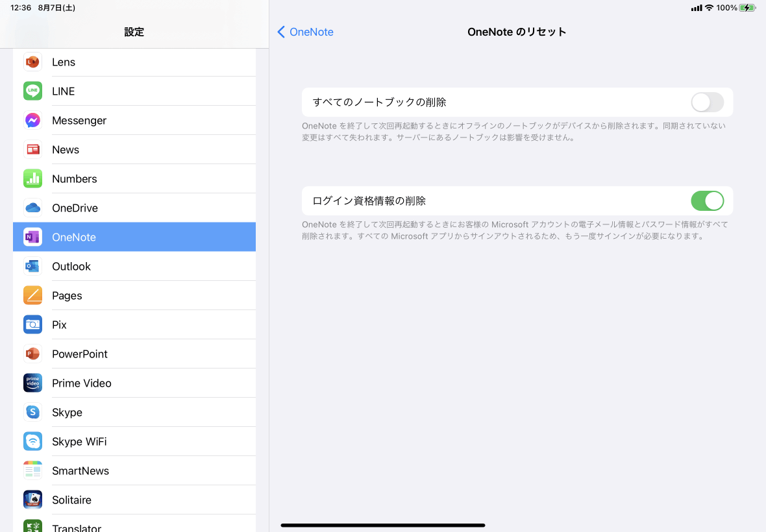Image resolution: width=766 pixels, height=532 pixels.
Task: Tap the Wi-Fi status icon
Action: coord(709,8)
